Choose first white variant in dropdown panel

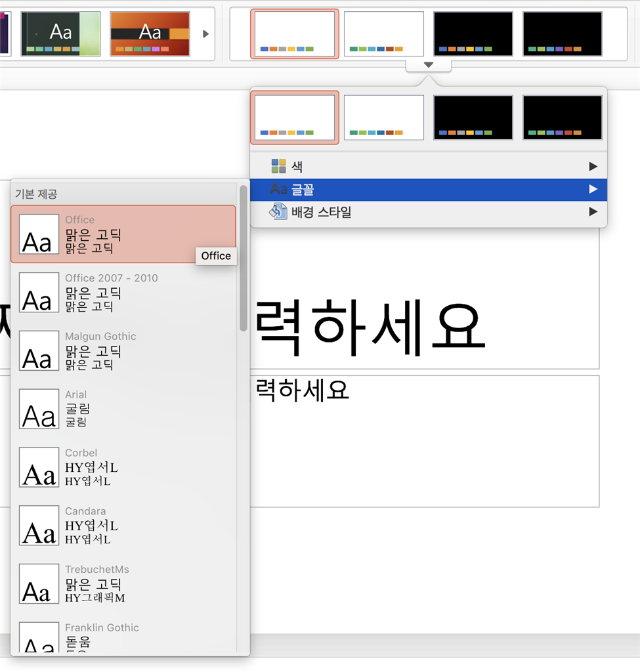[295, 117]
